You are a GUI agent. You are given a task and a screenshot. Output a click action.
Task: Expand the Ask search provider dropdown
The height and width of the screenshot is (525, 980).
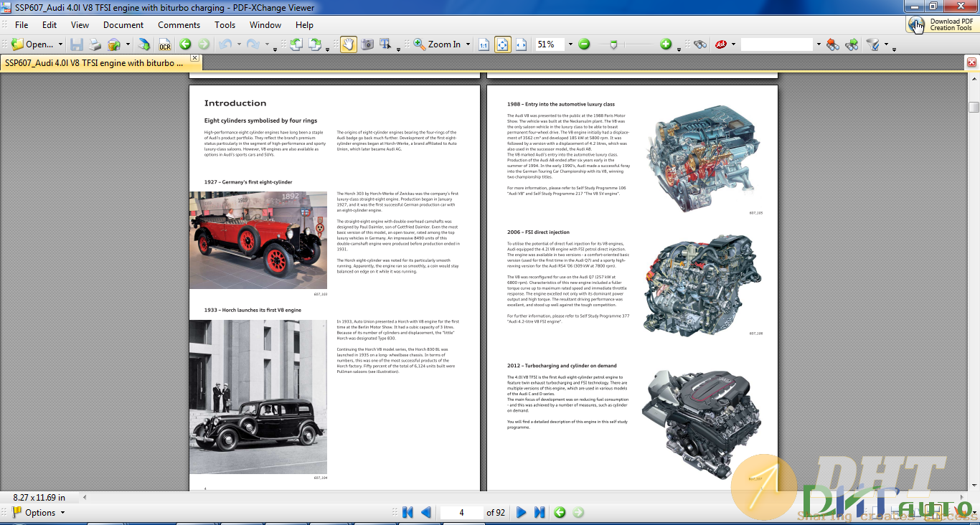734,44
